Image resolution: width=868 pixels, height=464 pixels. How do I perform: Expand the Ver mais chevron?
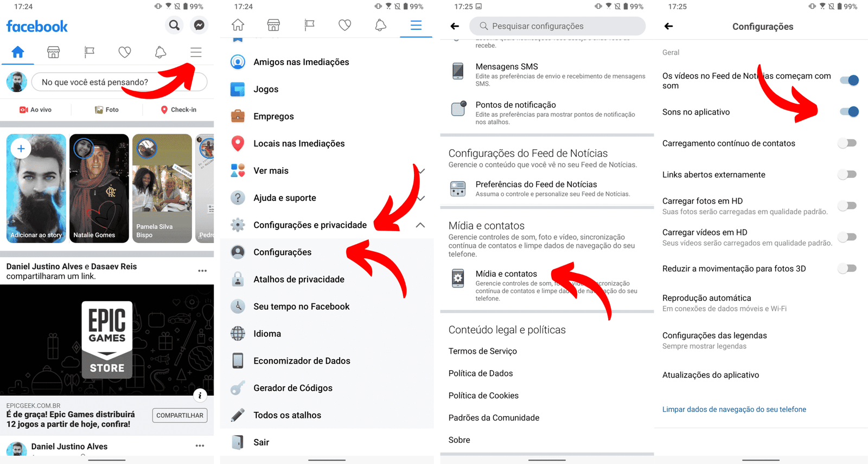click(x=421, y=171)
